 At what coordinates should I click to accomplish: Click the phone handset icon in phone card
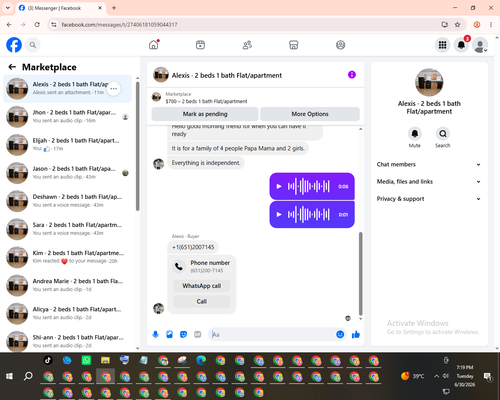pos(179,266)
